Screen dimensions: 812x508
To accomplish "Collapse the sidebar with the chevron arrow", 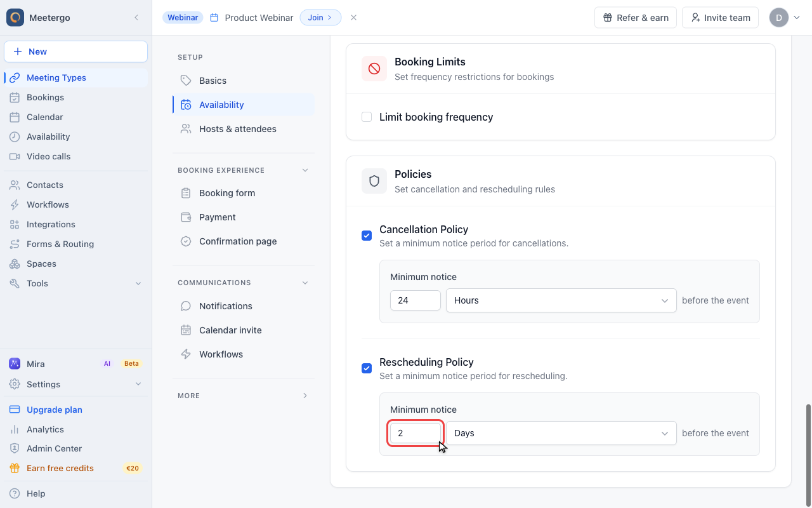I will (x=136, y=18).
